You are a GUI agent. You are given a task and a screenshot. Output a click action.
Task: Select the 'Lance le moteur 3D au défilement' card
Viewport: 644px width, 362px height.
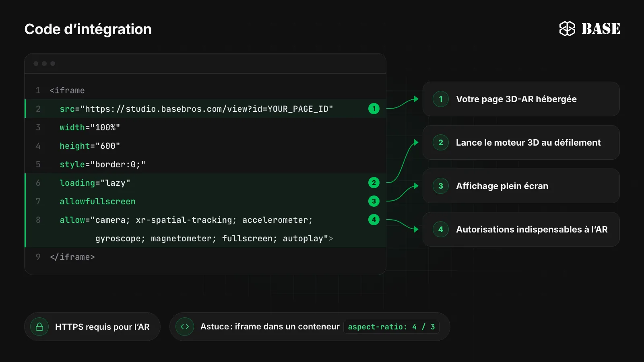[x=521, y=142]
